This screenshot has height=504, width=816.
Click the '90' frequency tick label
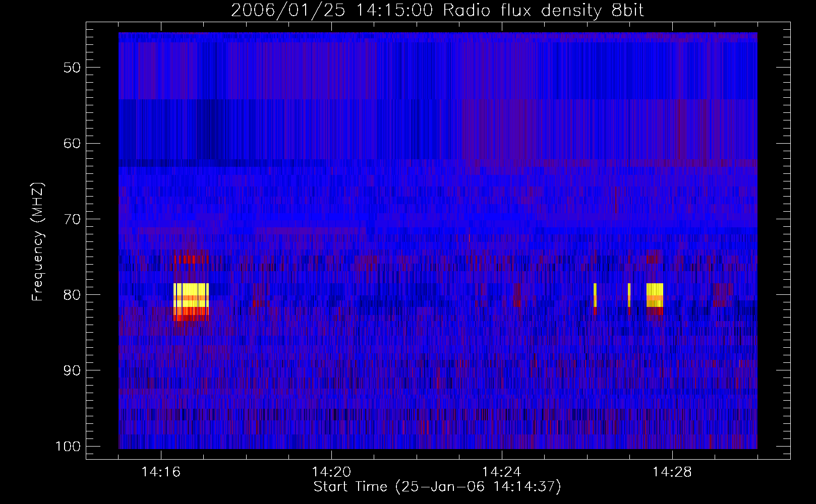72,370
